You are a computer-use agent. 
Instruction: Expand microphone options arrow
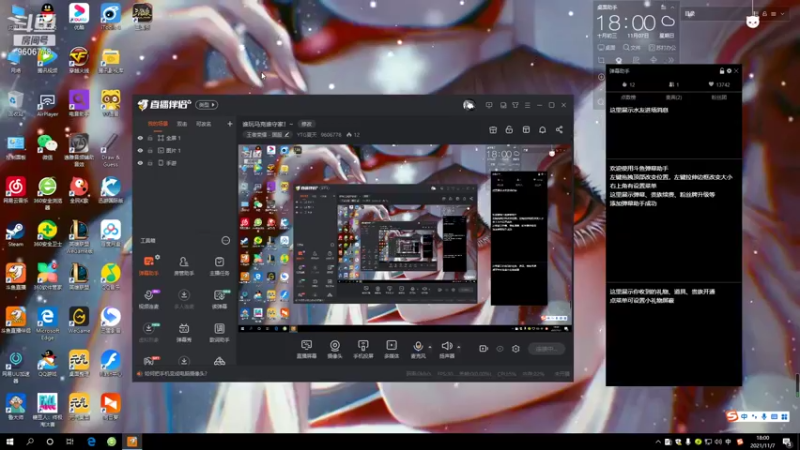click(x=430, y=347)
